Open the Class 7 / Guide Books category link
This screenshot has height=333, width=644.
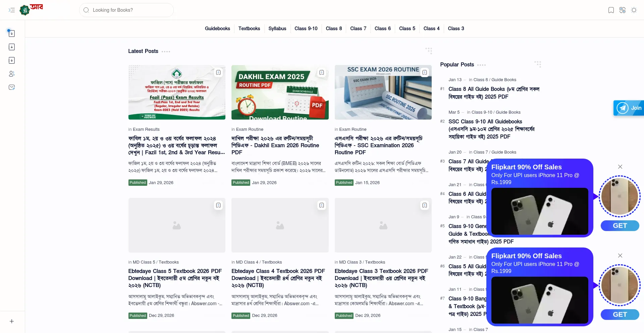(x=495, y=152)
